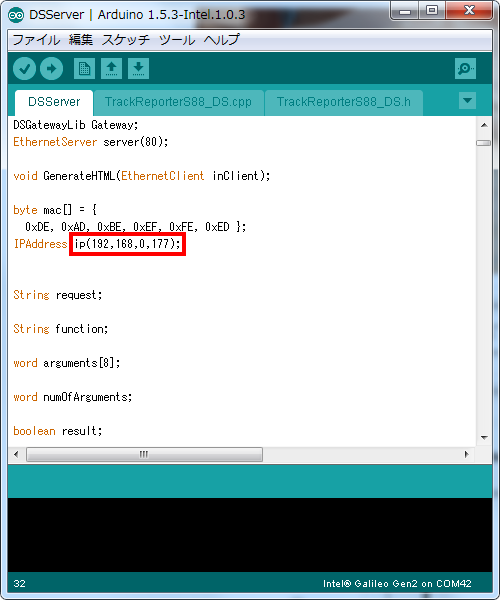This screenshot has width=500, height=600.
Task: Expand the tab options dropdown arrow
Action: 467,101
